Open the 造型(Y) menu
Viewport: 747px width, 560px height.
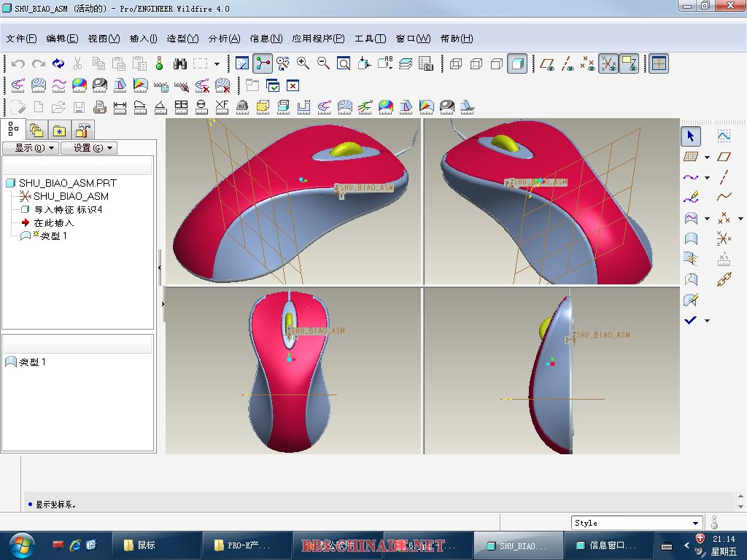pyautogui.click(x=182, y=39)
